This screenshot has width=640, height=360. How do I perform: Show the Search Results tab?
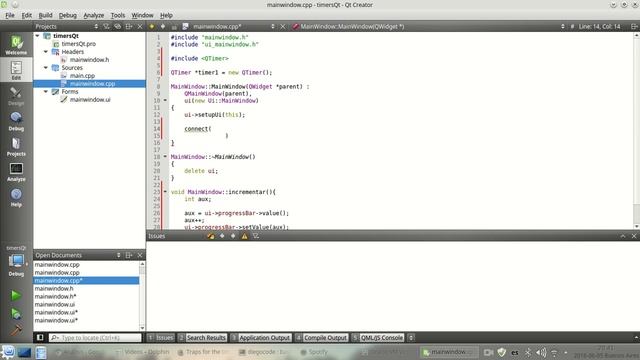[x=202, y=338]
